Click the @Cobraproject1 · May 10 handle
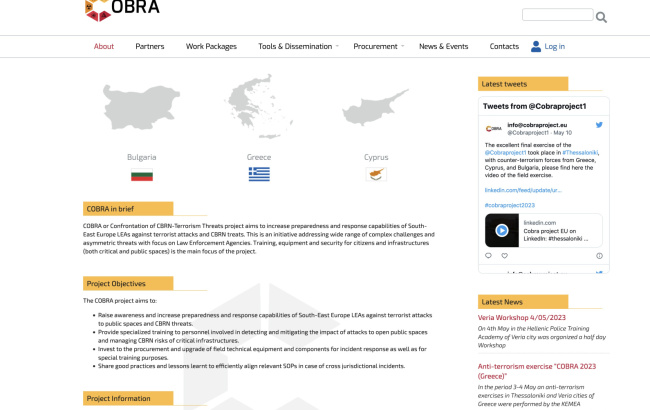Screen dimensions: 650x410 (x=539, y=133)
